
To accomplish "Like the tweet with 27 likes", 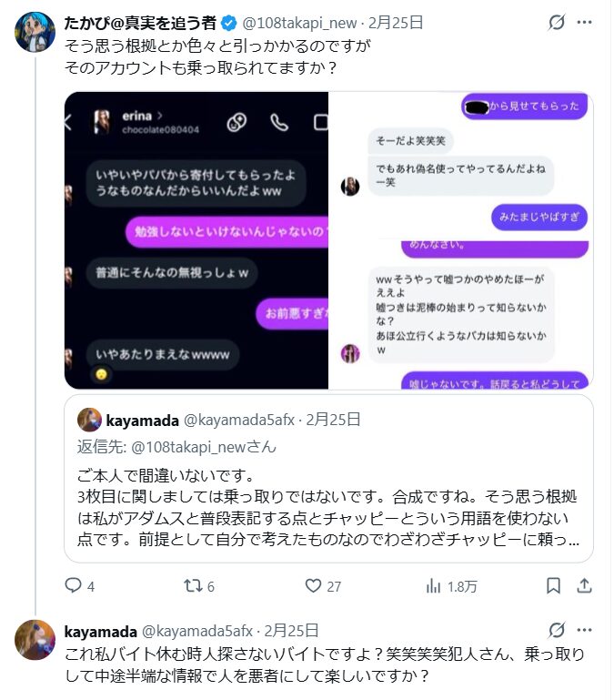I will click(x=313, y=585).
